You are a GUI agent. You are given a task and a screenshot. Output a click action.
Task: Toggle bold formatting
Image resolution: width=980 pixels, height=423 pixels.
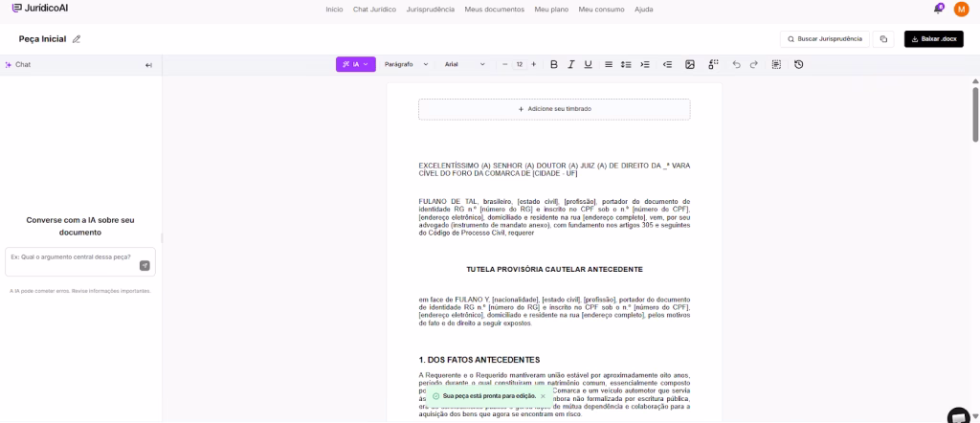pyautogui.click(x=554, y=64)
